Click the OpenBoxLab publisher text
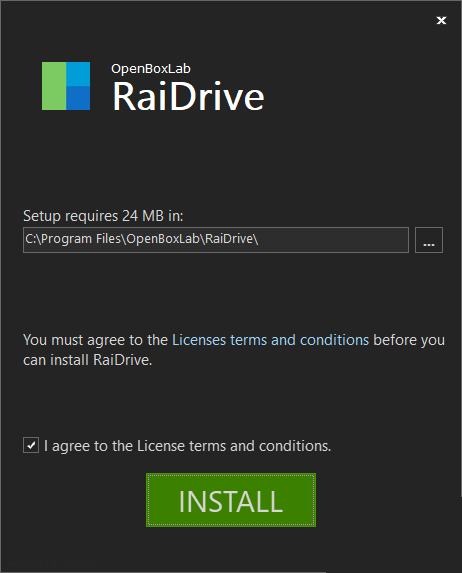 point(151,69)
